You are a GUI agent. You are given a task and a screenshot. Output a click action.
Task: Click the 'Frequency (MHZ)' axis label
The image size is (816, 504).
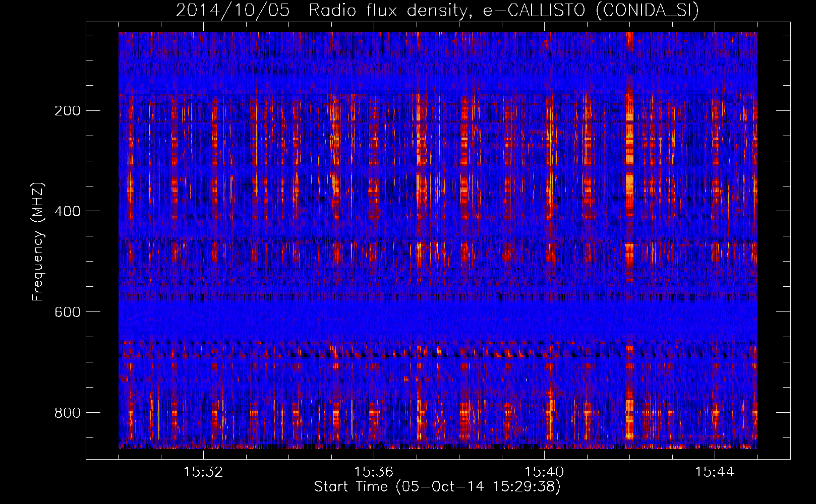(37, 241)
